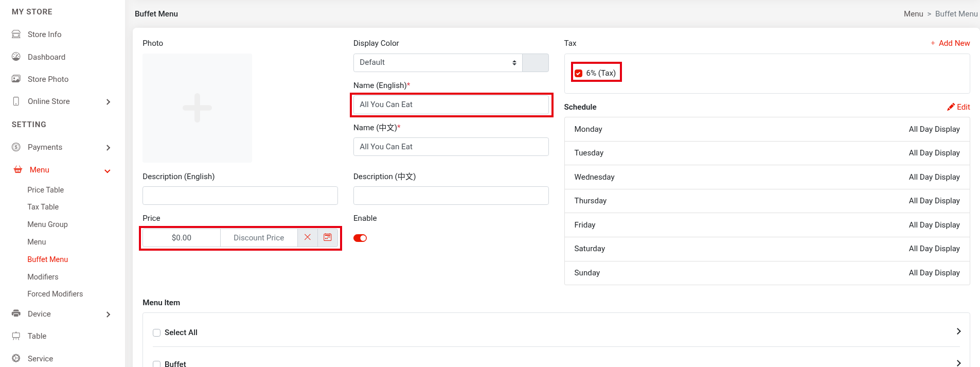Check the Select All checkbox
The width and height of the screenshot is (980, 367).
[157, 333]
